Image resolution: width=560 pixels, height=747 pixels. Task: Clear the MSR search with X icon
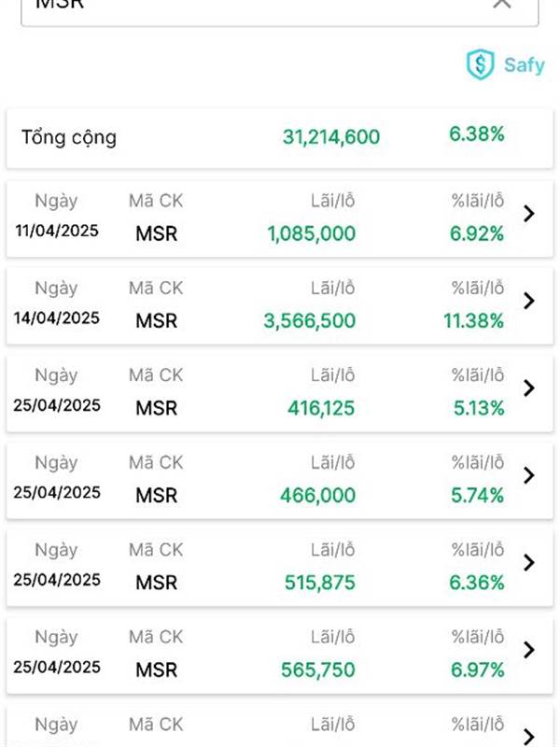click(x=502, y=4)
